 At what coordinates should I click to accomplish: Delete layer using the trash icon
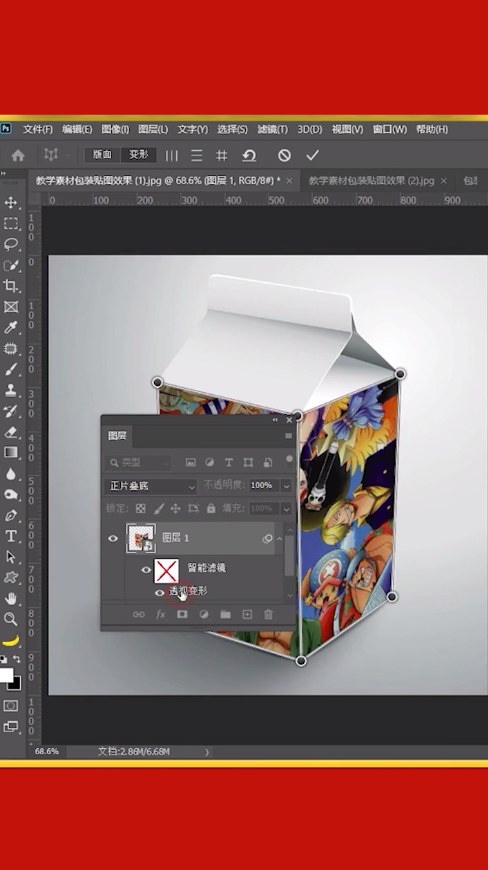click(x=268, y=614)
